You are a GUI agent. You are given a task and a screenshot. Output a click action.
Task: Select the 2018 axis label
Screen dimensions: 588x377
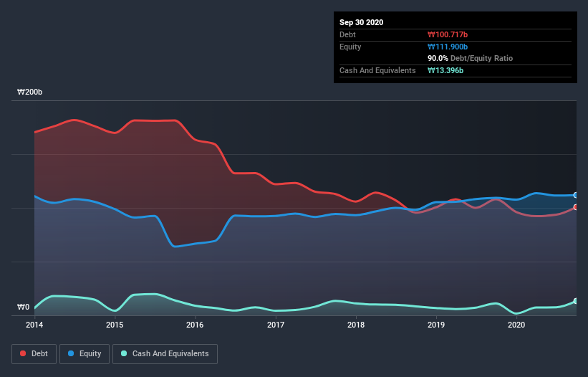tap(356, 325)
